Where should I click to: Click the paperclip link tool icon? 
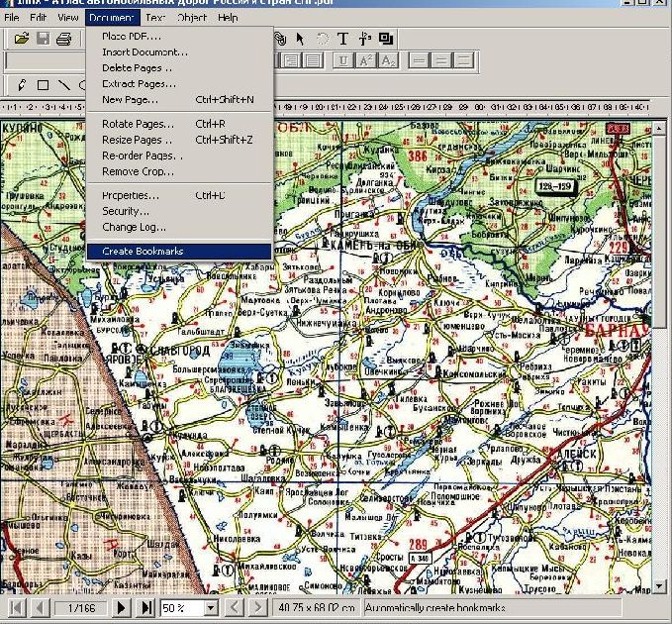click(280, 39)
